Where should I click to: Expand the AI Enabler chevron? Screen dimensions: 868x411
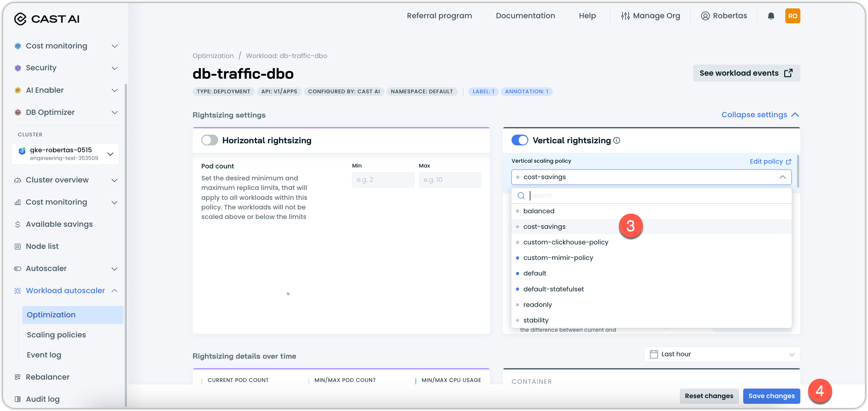tap(115, 90)
